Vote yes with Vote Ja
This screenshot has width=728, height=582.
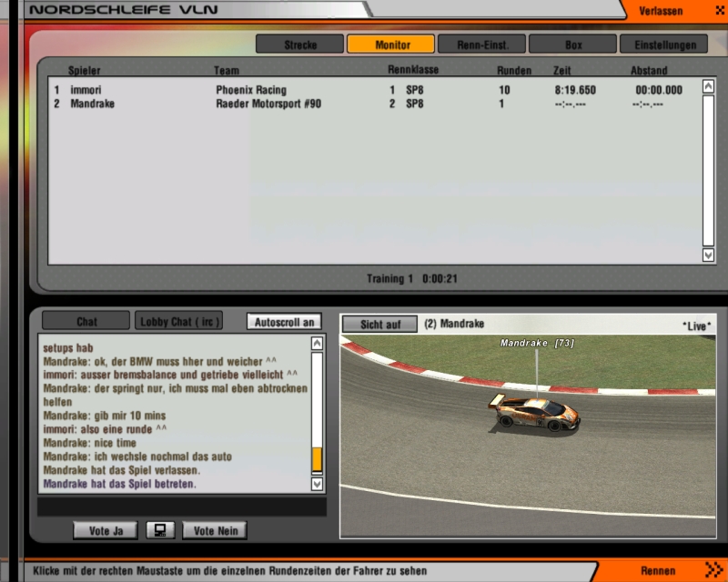tap(106, 530)
